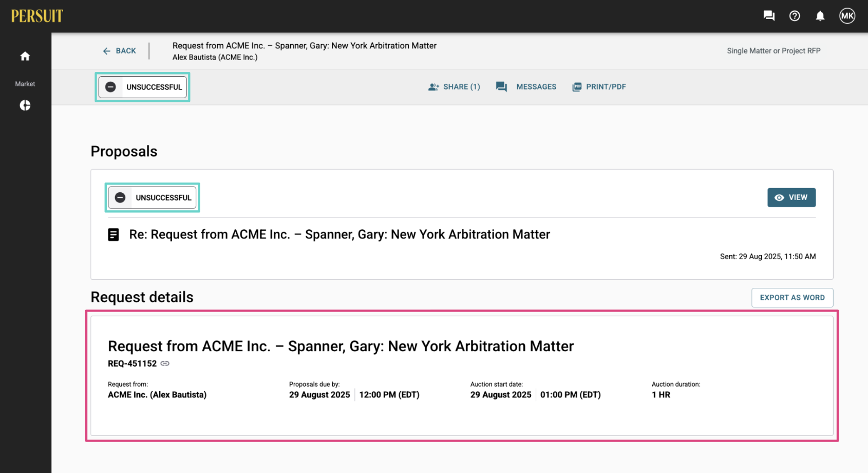Go back with the BACK button
The width and height of the screenshot is (868, 473).
119,51
